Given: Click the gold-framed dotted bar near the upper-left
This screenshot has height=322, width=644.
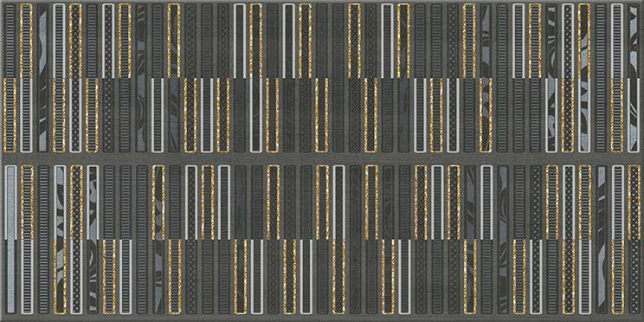Looking at the screenshot, I should click(x=75, y=41).
